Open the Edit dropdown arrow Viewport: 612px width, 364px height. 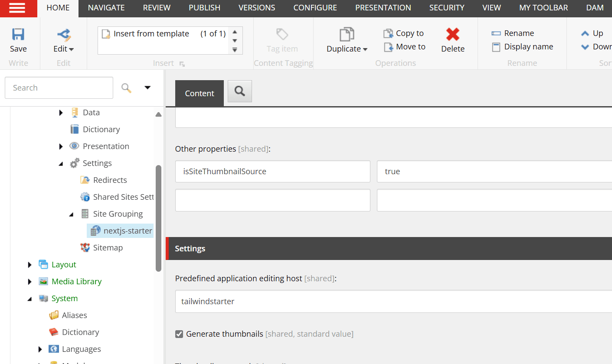(x=72, y=49)
